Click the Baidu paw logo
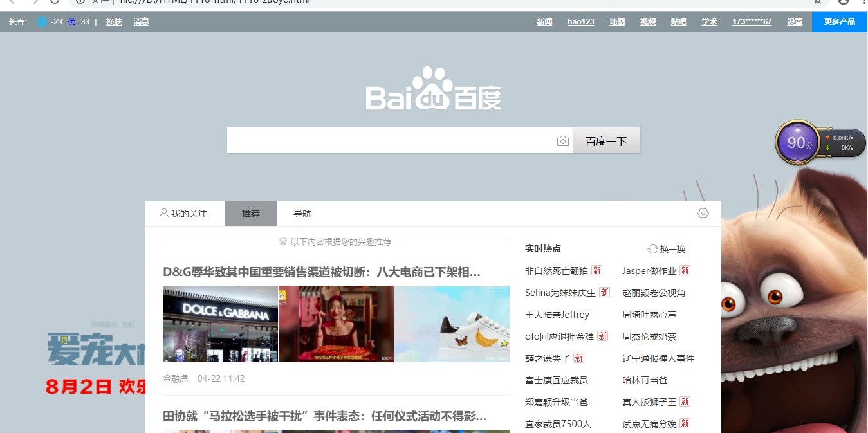 433,88
